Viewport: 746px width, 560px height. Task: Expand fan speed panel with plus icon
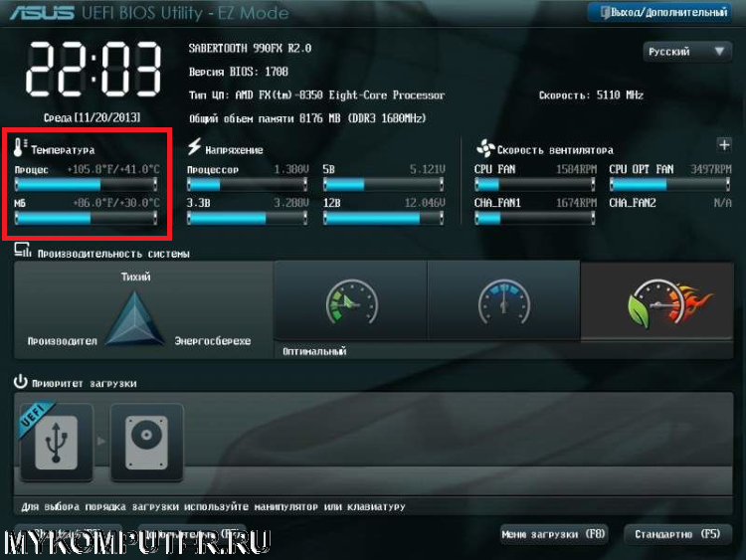[724, 144]
